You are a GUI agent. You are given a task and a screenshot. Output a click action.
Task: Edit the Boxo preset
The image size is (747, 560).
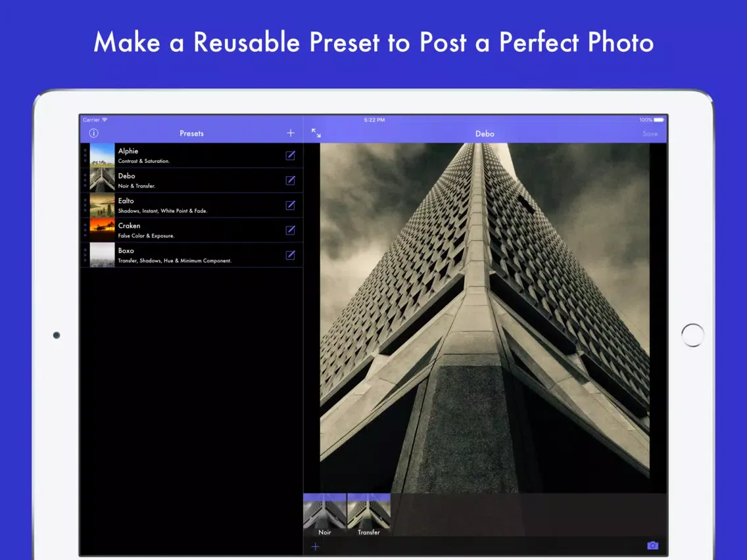290,255
